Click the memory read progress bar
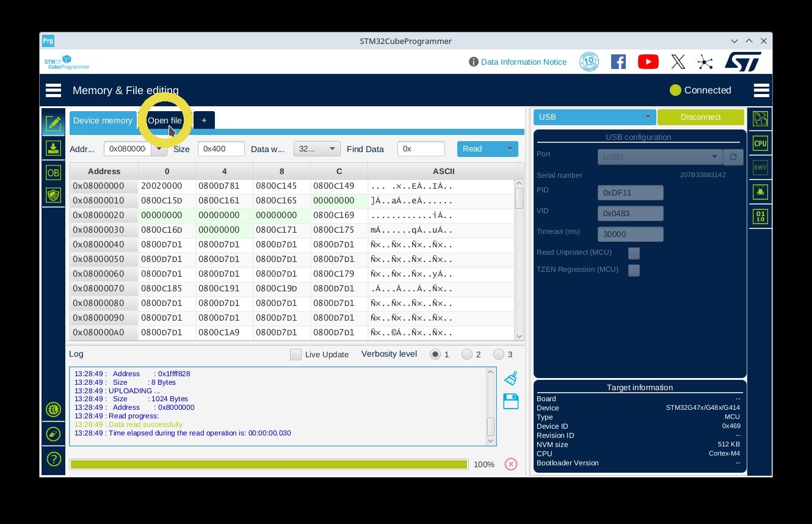812x524 pixels. [269, 464]
